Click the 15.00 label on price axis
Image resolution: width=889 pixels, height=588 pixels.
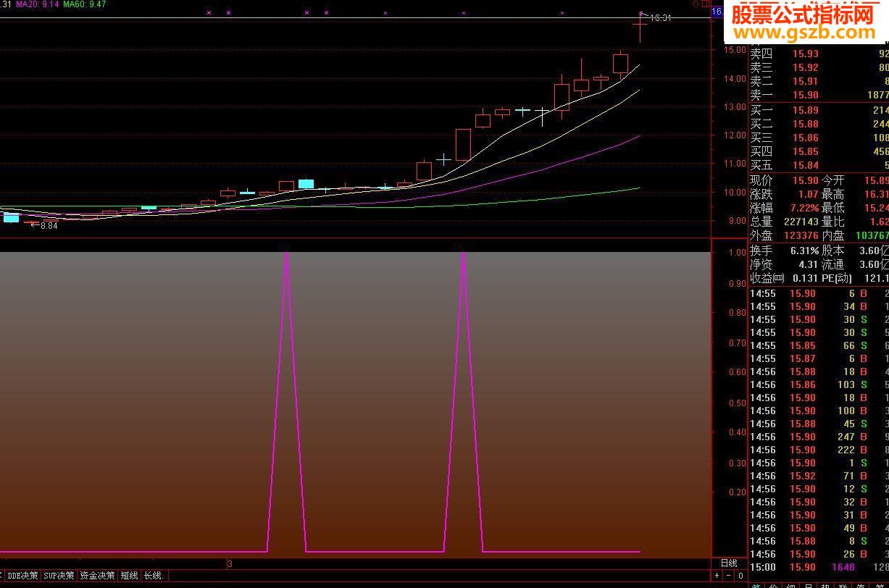[x=735, y=50]
